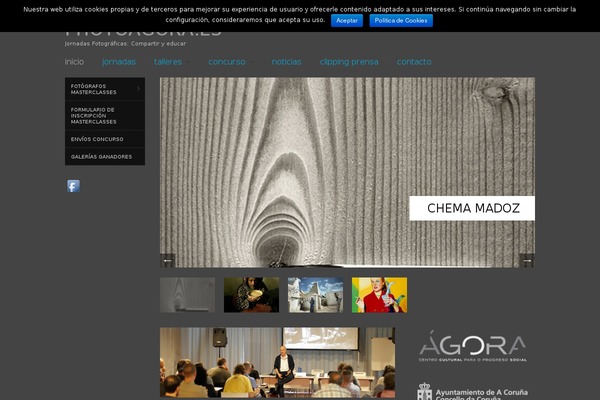600x400 pixels.
Task: Select the woman in red thumbnail
Action: [380, 295]
